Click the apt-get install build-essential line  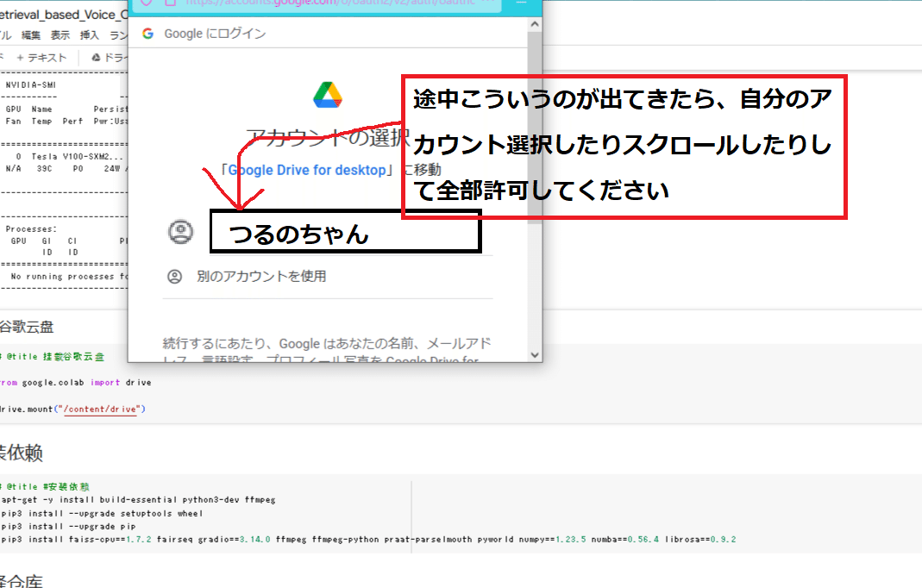138,499
